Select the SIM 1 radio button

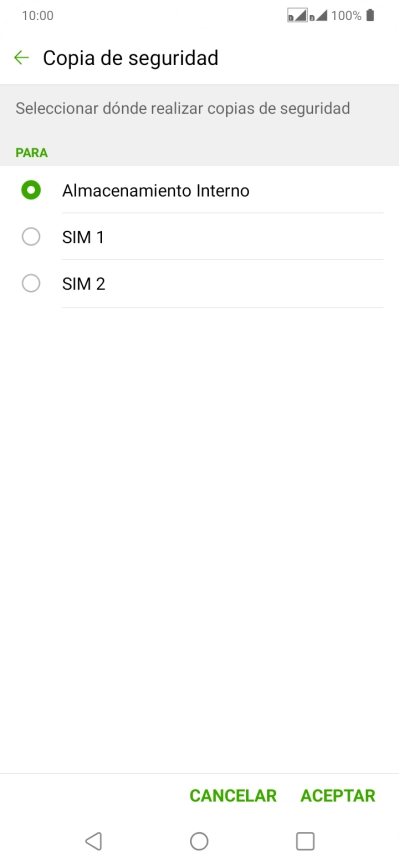[x=31, y=237]
